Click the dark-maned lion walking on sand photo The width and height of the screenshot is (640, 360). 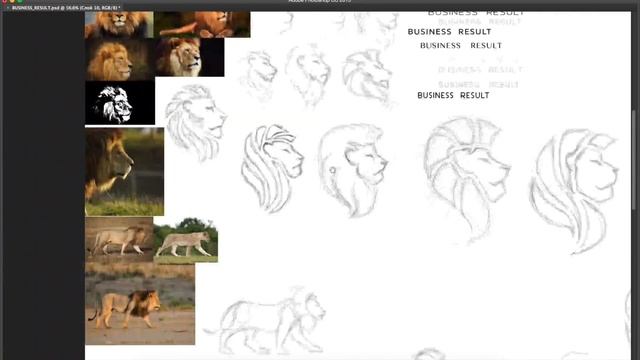click(140, 304)
